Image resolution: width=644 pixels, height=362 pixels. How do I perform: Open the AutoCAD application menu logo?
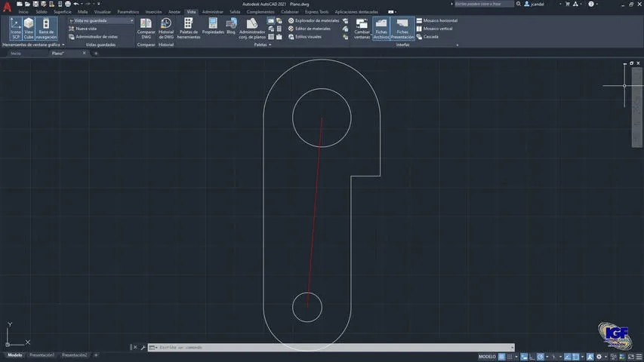point(7,7)
